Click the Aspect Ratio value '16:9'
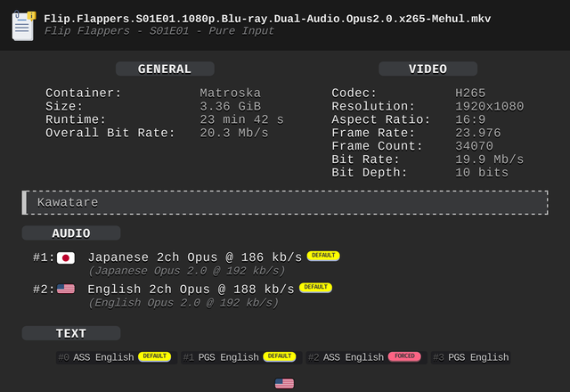The height and width of the screenshot is (392, 570). [x=470, y=119]
